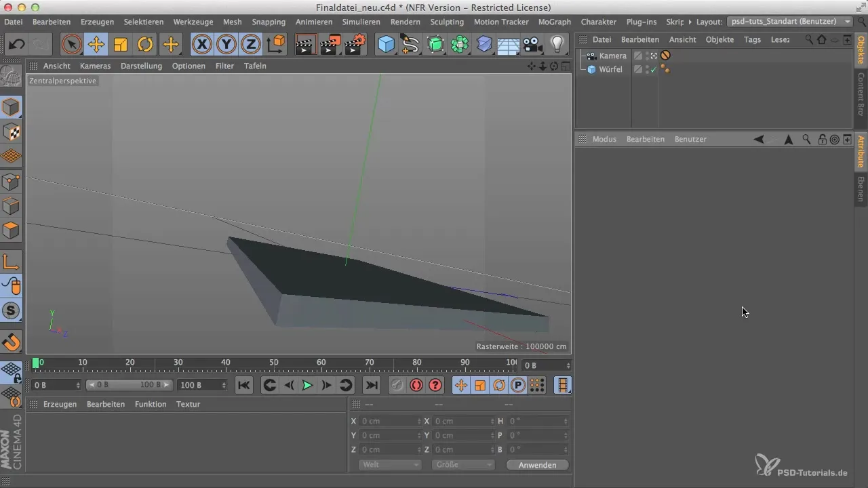Viewport: 868px width, 488px height.
Task: Open the spline pen tool
Action: 410,45
